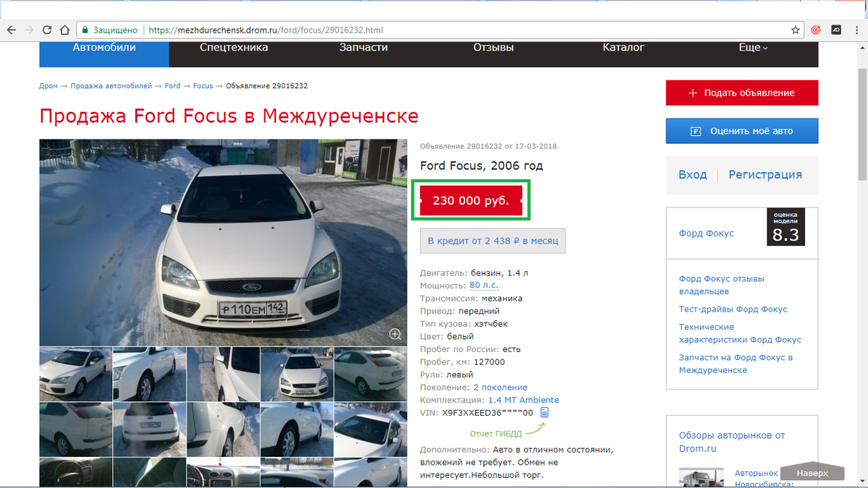Open the 1.4 MT Ambiente trim link
The image size is (868, 488).
coord(524,400)
